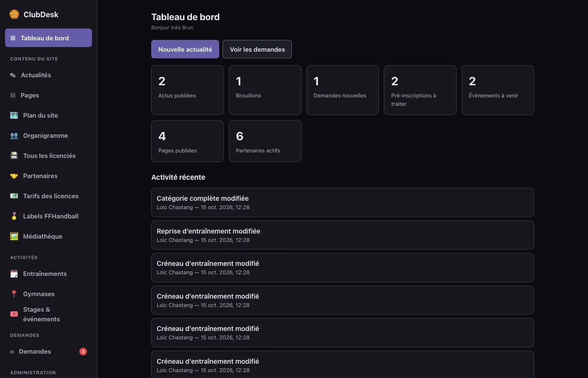Open the Médiathèque section
The image size is (588, 378).
(x=48, y=236)
